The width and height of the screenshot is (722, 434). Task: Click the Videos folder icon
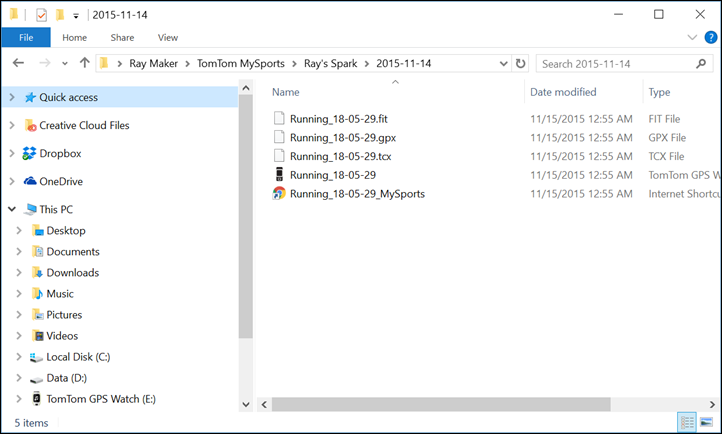37,336
